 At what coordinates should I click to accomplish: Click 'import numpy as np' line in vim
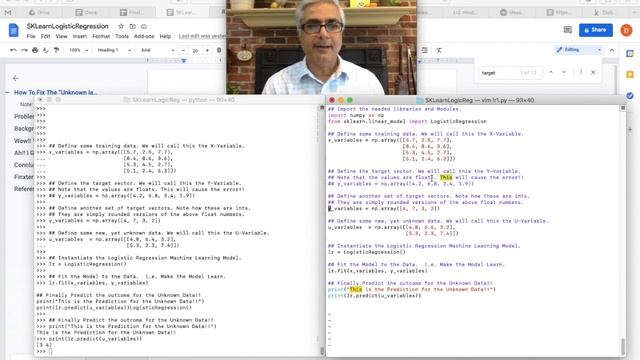point(356,115)
